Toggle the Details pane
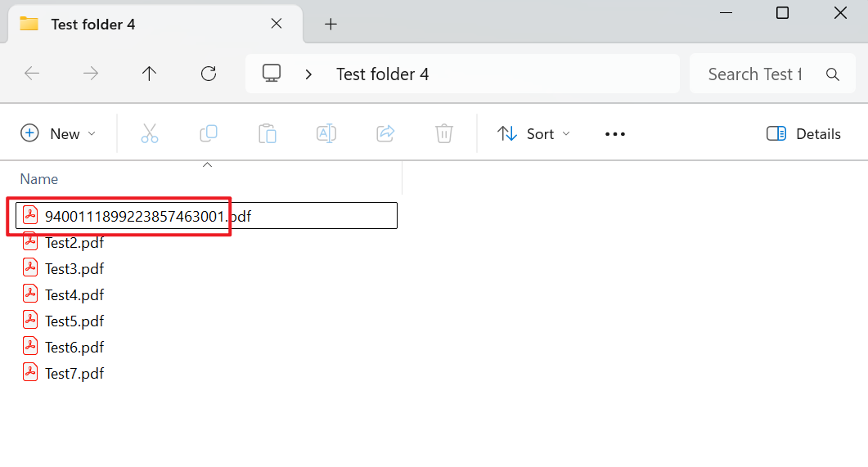Screen dimensions: 868x467 coord(803,134)
